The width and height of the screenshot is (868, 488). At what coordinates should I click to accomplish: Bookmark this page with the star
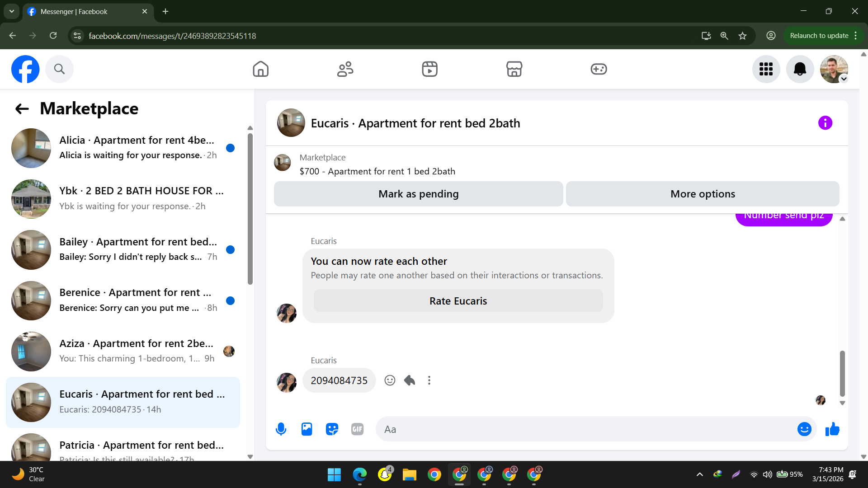pyautogui.click(x=742, y=36)
